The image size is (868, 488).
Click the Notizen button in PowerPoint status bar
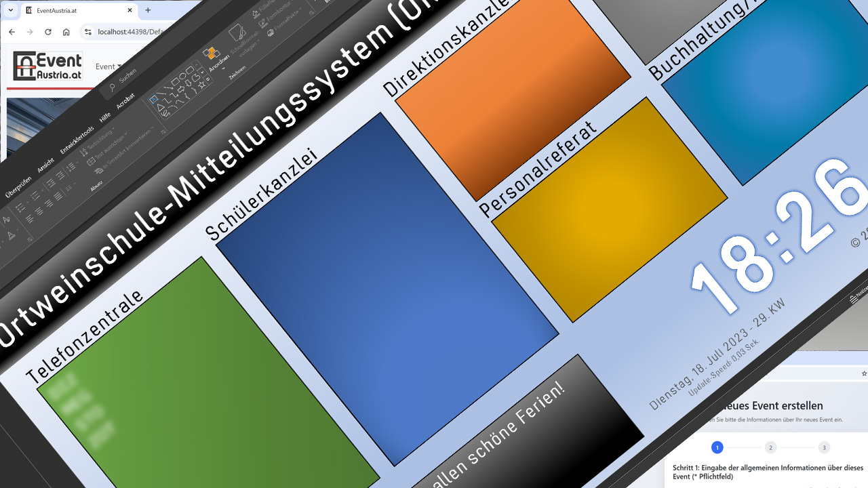[858, 293]
